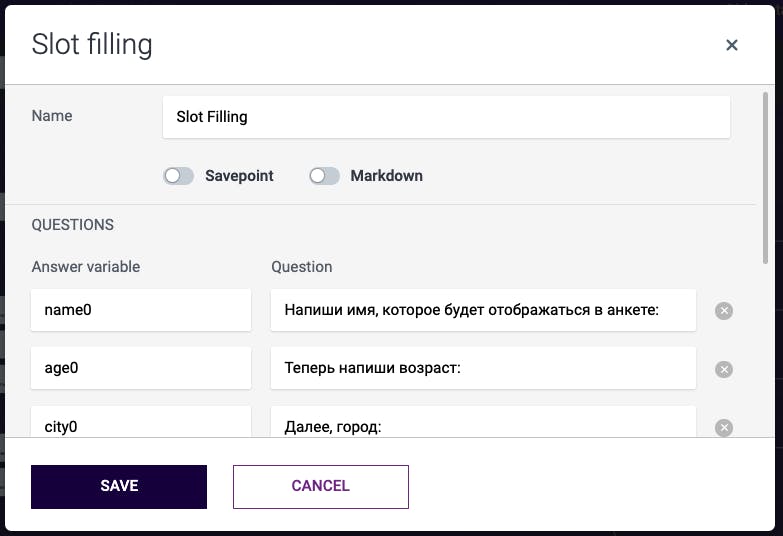Click the city0 answer variable field
783x536 pixels.
click(x=141, y=425)
